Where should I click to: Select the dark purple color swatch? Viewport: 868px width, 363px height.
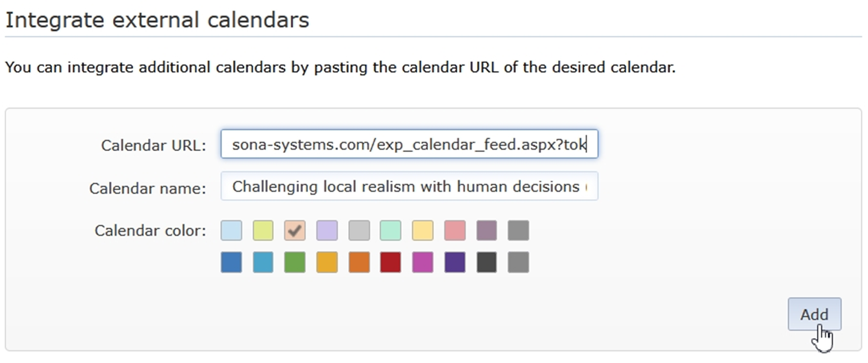point(455,263)
